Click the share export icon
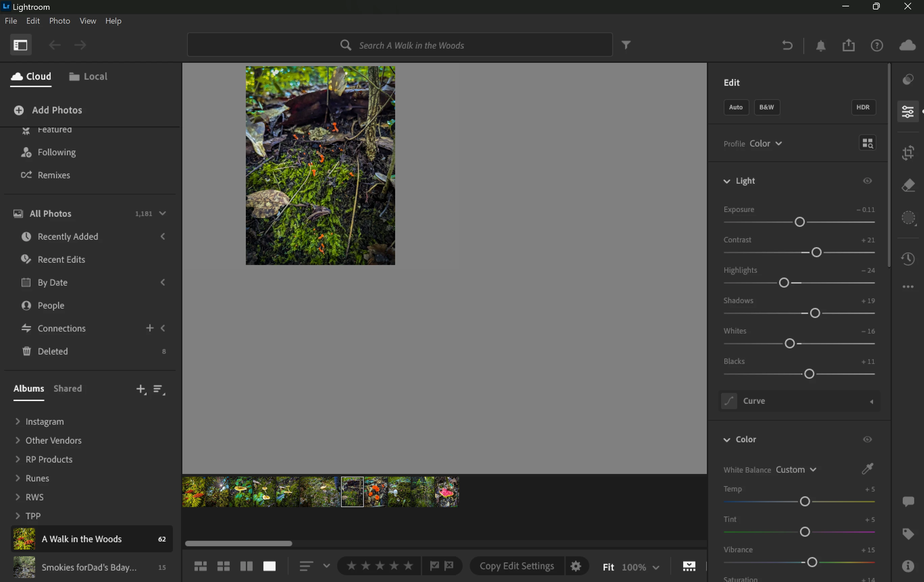 tap(848, 45)
